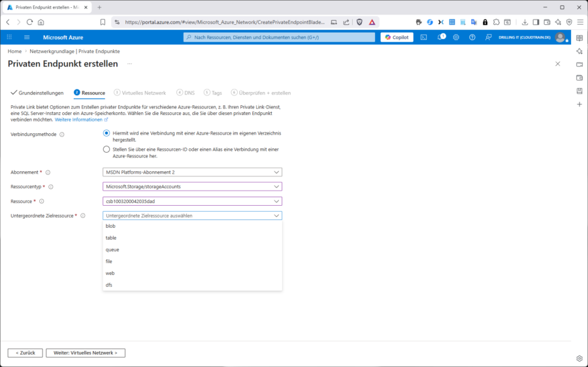The height and width of the screenshot is (367, 588).
Task: Open the Brave wallet icon in toolbar
Action: pyautogui.click(x=547, y=22)
